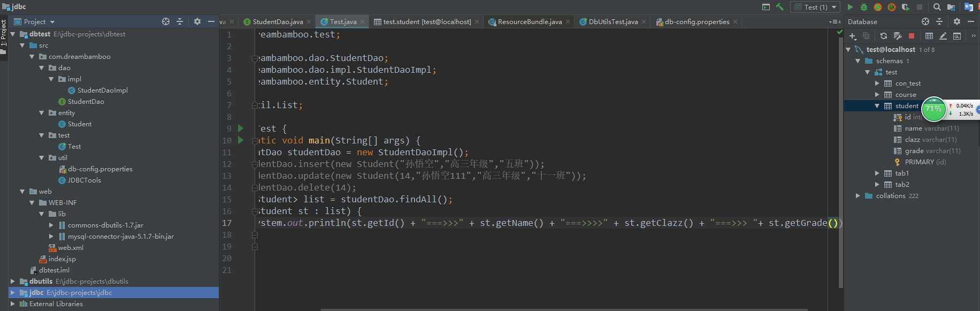
Task: Switch to ResourceBundle.java tab
Action: coord(529,22)
